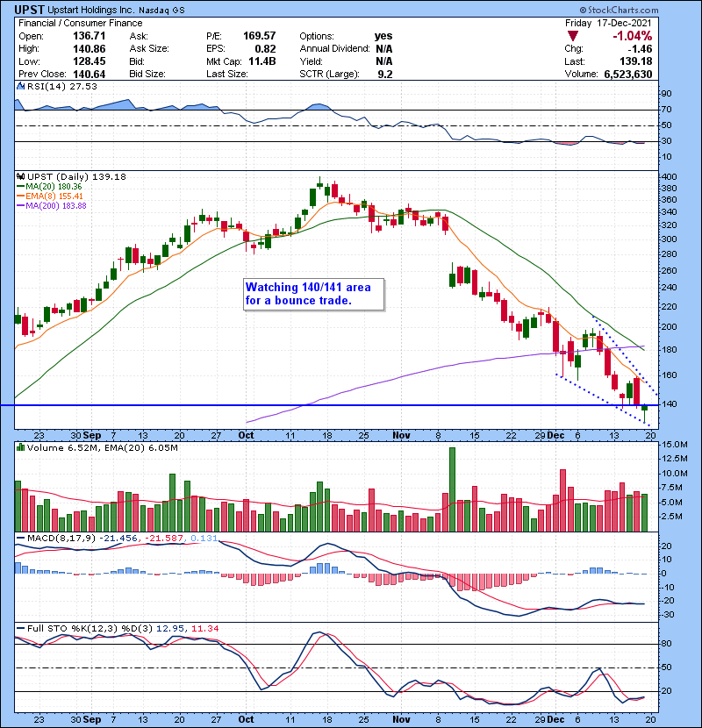Click the "Nasdaq GS" exchange label
702x728 pixels.
click(161, 11)
